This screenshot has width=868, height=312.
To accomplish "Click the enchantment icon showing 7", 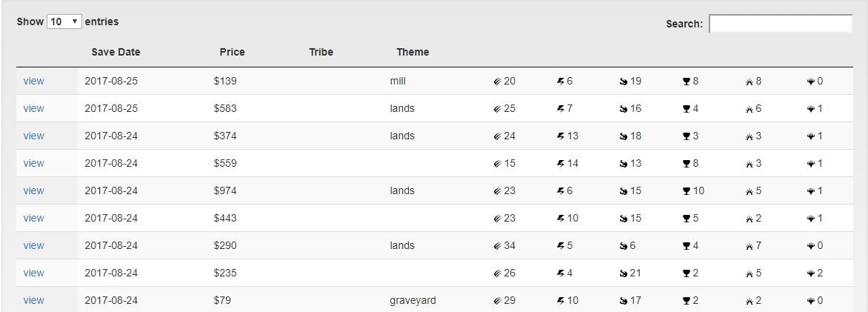I will [x=749, y=246].
